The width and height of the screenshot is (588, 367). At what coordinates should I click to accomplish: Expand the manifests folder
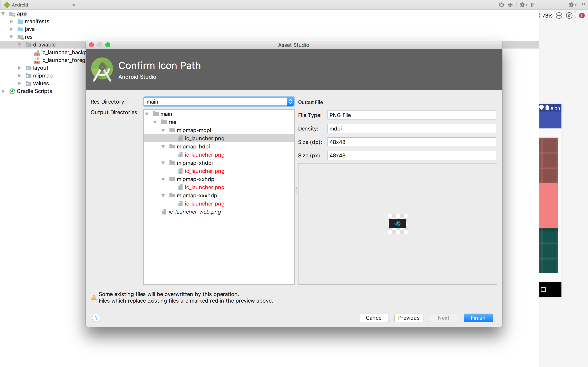(11, 21)
